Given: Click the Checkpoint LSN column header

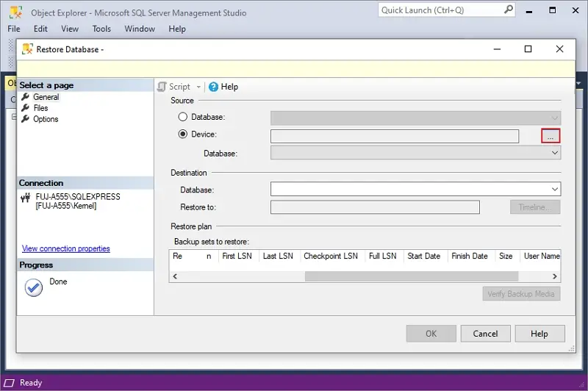Looking at the screenshot, I should [331, 256].
